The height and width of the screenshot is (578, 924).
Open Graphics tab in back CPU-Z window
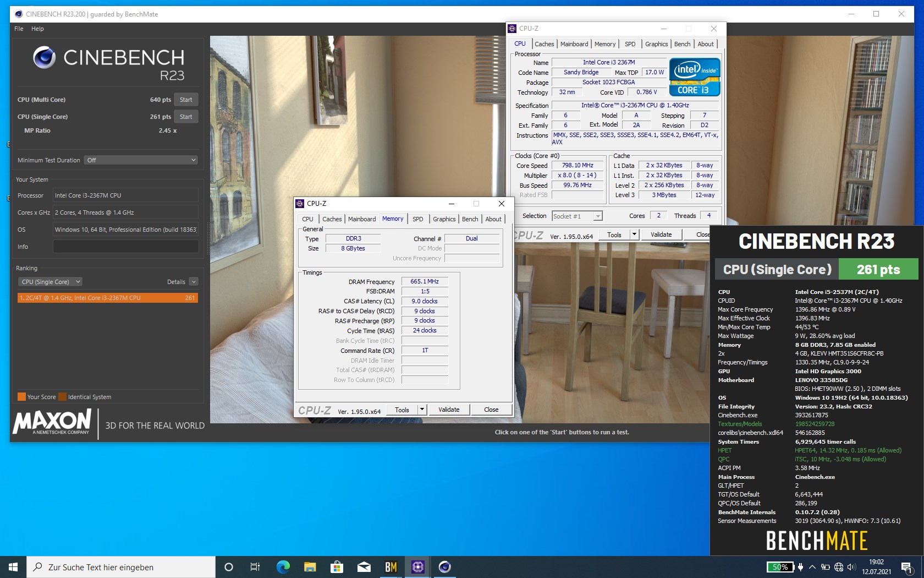[657, 44]
